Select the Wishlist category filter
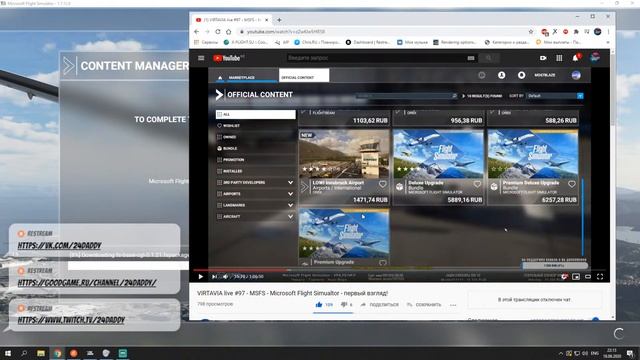The height and width of the screenshot is (360, 640). click(256, 126)
